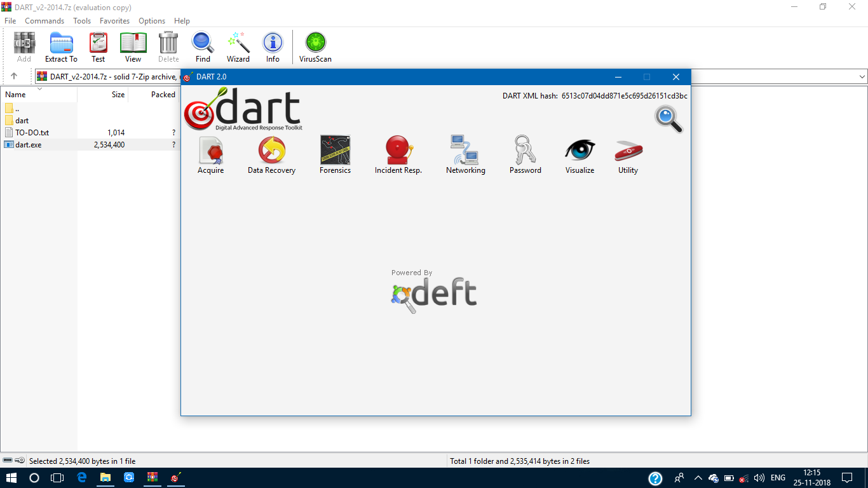
Task: Run VirusScan on the archive
Action: click(x=315, y=48)
